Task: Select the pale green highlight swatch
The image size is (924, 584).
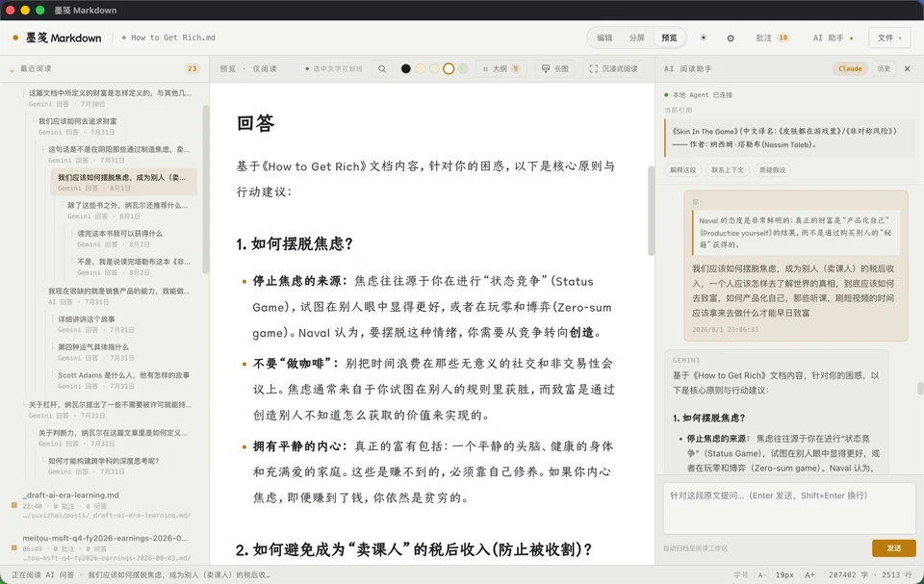Action: 463,69
